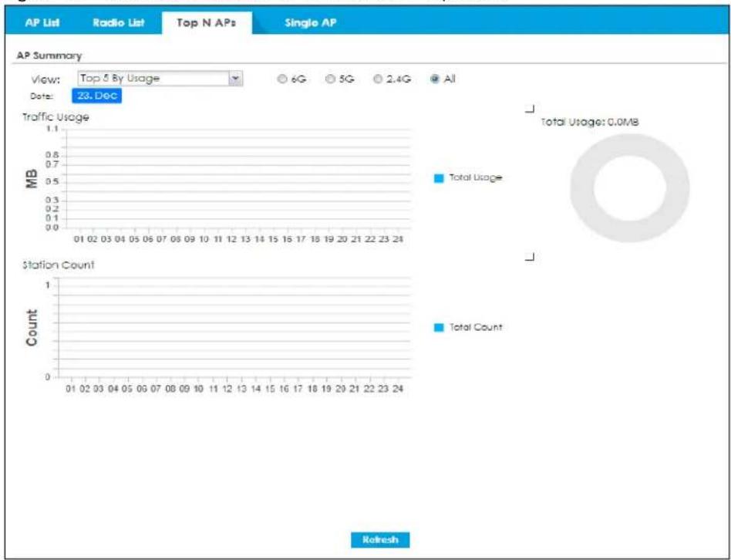Choose the 2.4G radio option
This screenshot has height=560, width=731.
pos(378,79)
